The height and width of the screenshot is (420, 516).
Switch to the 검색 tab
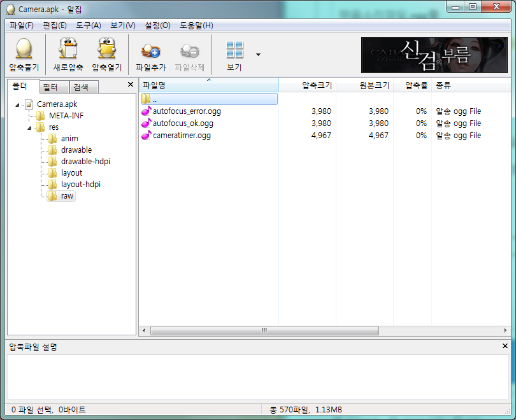tap(81, 87)
